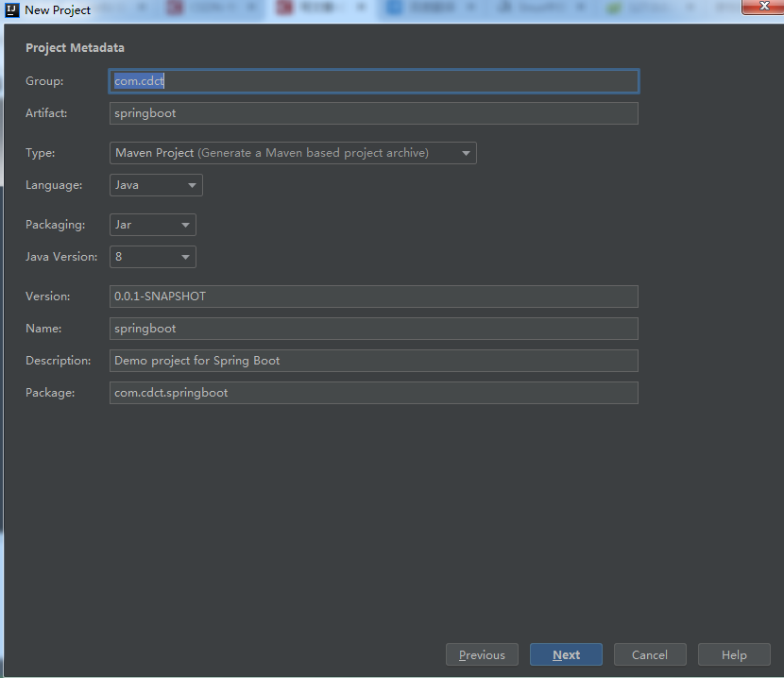
Task: Open the Packaging dropdown showing Jar
Action: (152, 225)
